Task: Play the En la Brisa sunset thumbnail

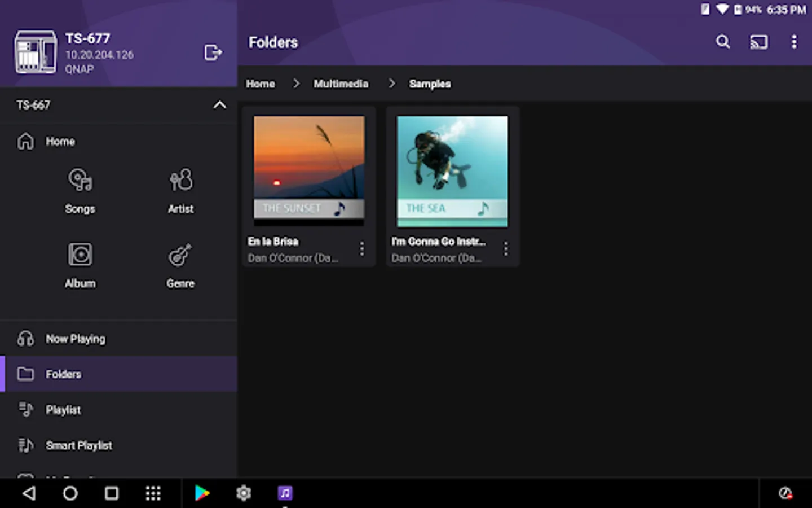Action: pyautogui.click(x=309, y=171)
